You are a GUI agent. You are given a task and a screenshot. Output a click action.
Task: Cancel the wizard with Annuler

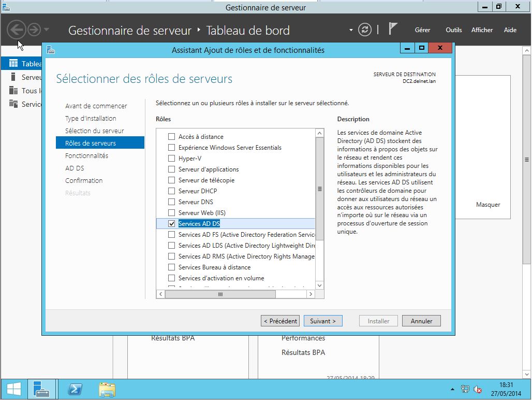421,321
